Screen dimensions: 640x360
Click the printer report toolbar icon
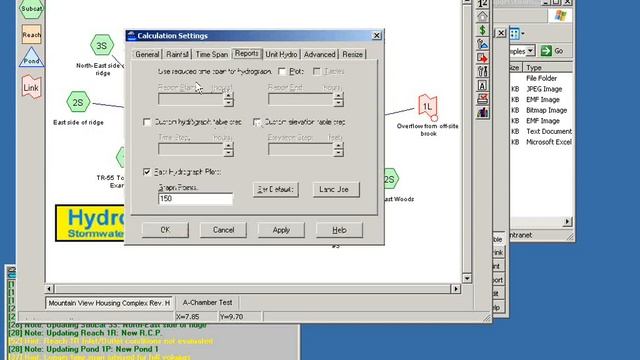482,99
